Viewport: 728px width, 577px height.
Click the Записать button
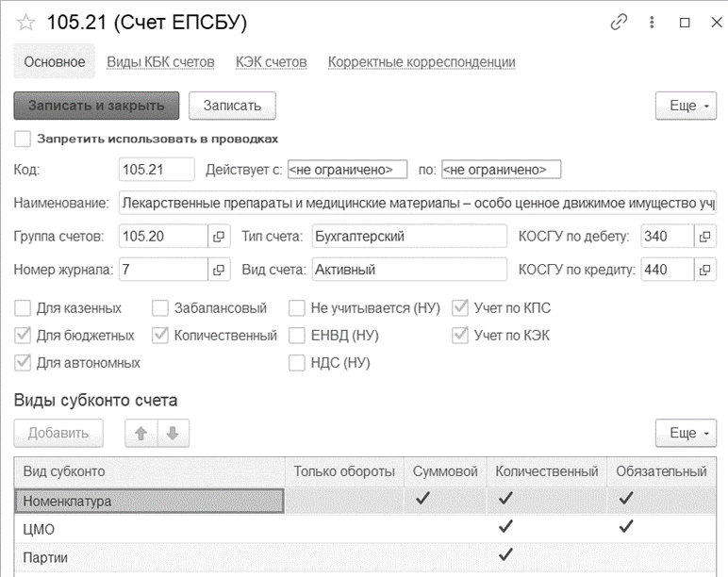232,106
